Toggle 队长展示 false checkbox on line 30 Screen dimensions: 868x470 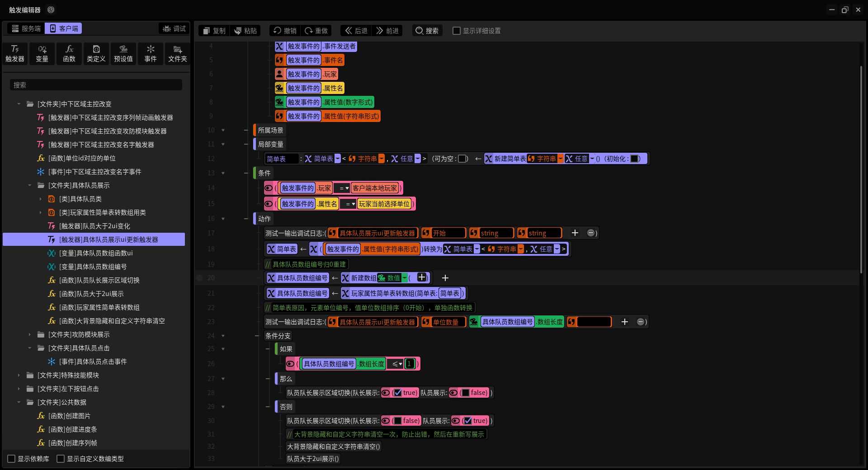tap(398, 421)
